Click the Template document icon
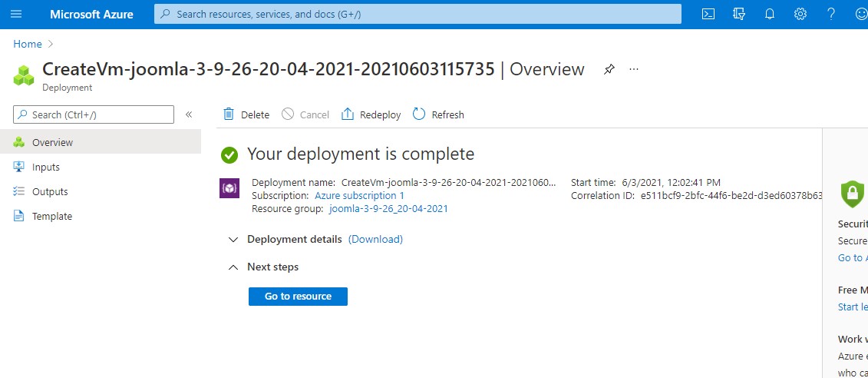The image size is (868, 378). coord(19,216)
